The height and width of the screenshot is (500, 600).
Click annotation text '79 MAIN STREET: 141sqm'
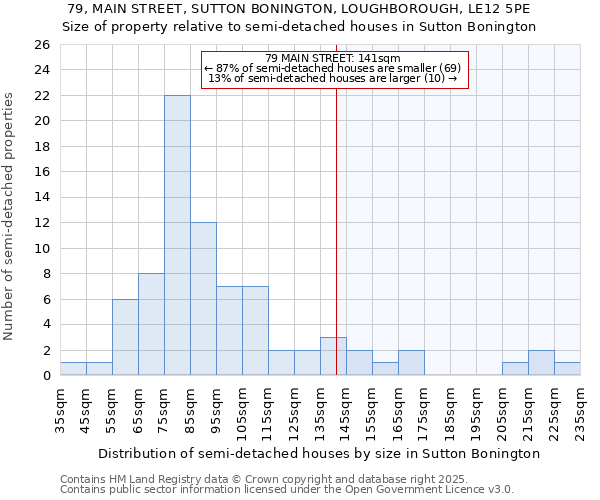click(333, 58)
